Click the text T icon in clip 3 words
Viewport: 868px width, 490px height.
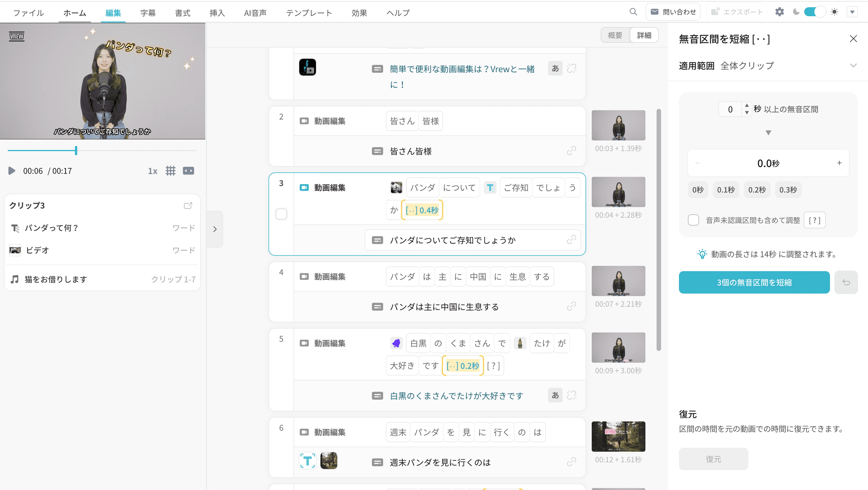click(490, 188)
